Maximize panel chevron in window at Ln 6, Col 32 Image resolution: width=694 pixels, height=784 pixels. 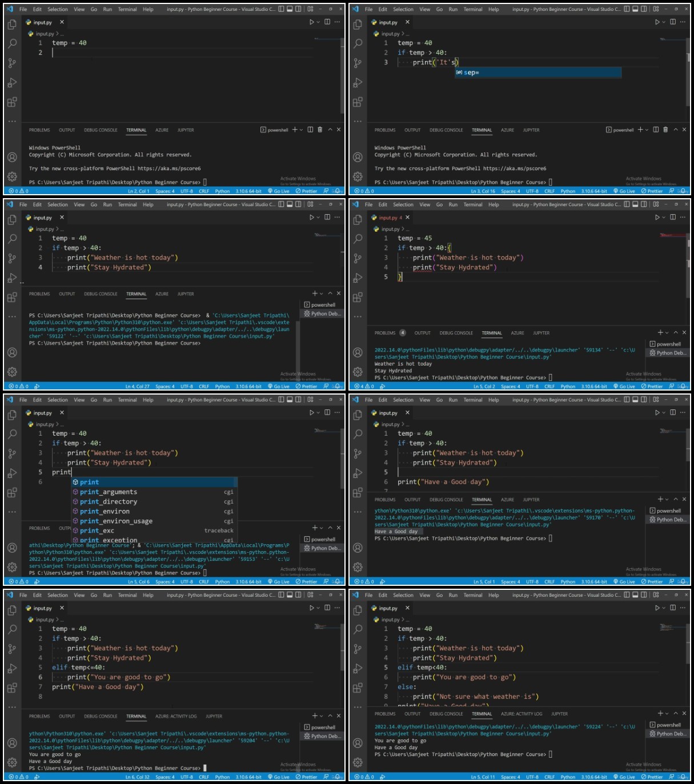pos(330,715)
